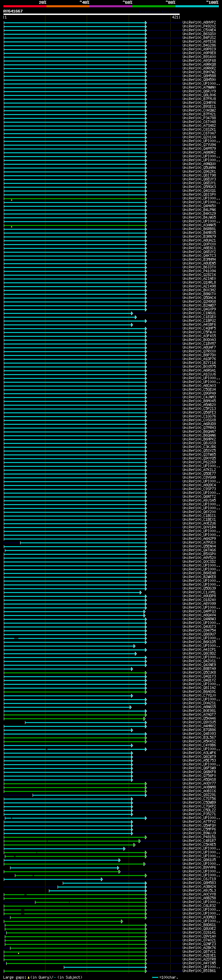
Task: Click the cyan =100char. scale bar
Action: (155, 977)
